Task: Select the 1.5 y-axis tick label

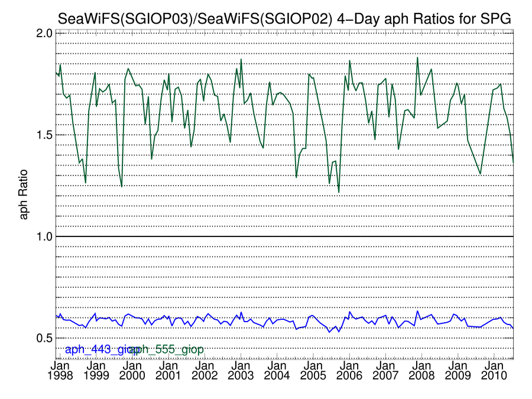Action: (44, 135)
